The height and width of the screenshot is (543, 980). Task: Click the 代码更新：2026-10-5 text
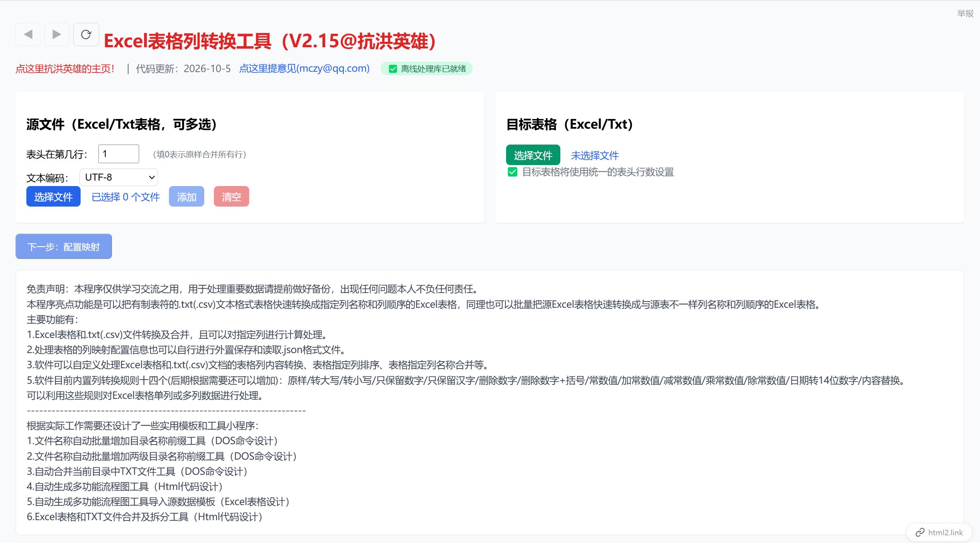(183, 69)
